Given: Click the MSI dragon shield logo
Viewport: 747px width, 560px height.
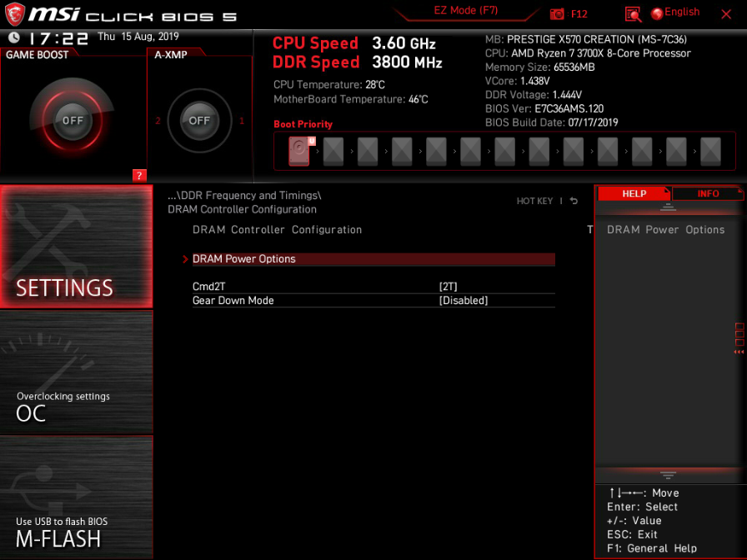Looking at the screenshot, I should point(14,14).
